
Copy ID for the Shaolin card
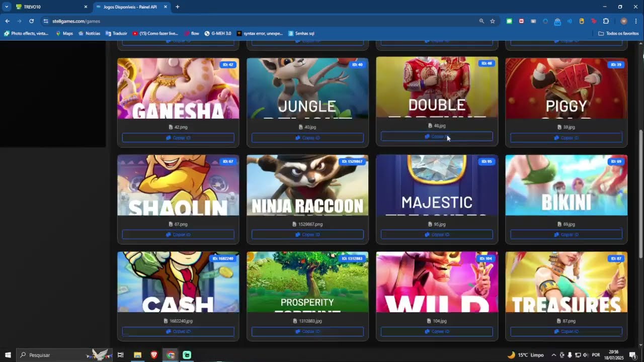coord(178,234)
